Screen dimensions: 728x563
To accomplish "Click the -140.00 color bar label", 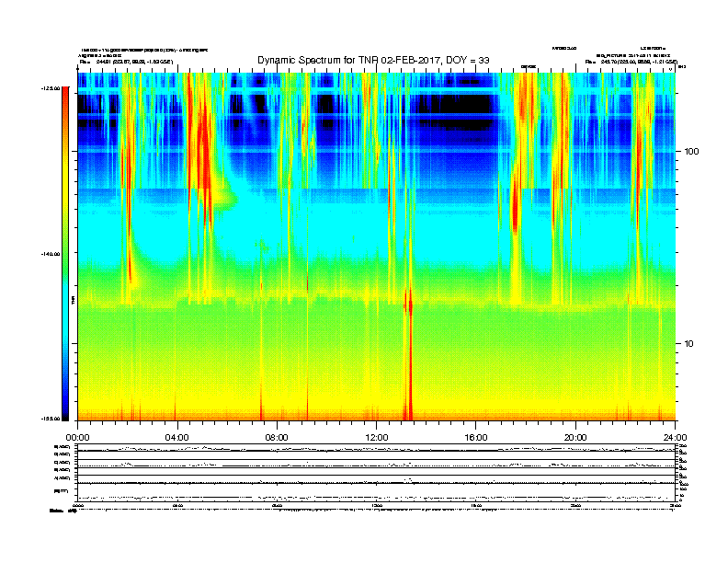I will tap(51, 254).
